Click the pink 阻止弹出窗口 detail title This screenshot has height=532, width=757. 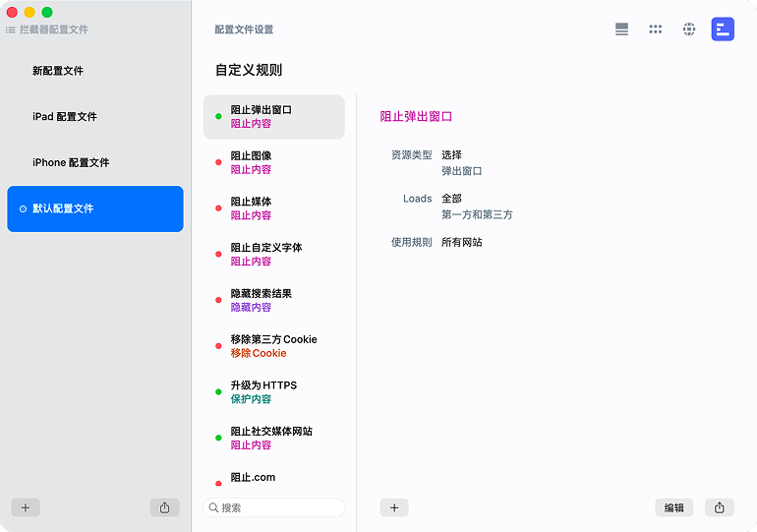pyautogui.click(x=416, y=116)
